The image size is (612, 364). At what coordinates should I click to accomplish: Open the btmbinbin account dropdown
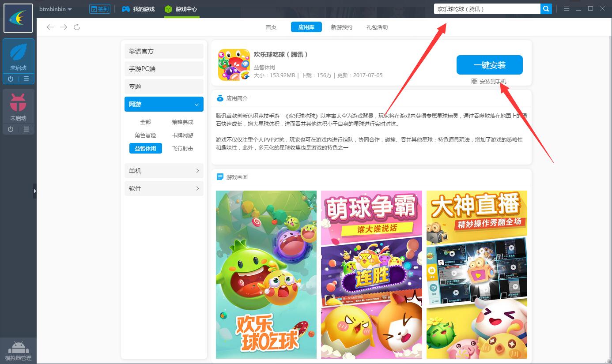click(56, 9)
